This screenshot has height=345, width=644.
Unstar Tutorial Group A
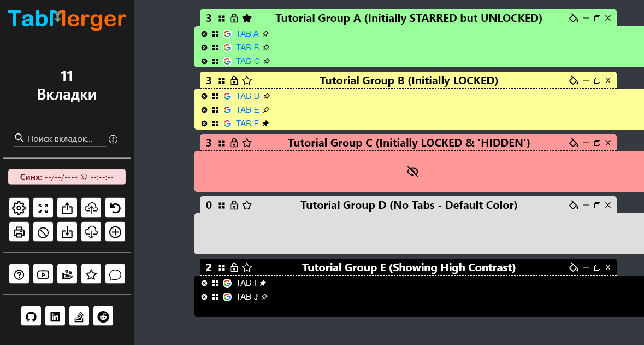click(x=247, y=18)
